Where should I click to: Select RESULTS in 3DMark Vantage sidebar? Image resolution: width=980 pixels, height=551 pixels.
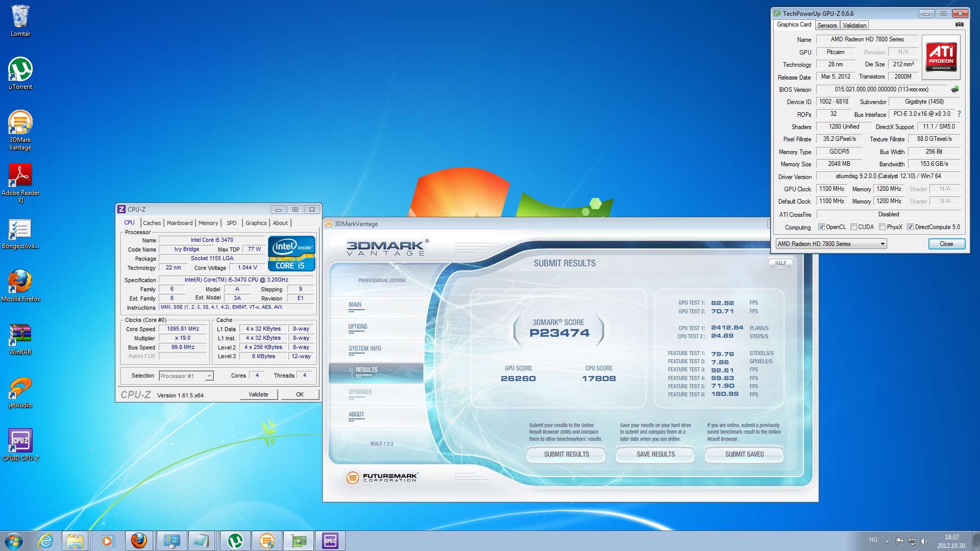(x=376, y=372)
